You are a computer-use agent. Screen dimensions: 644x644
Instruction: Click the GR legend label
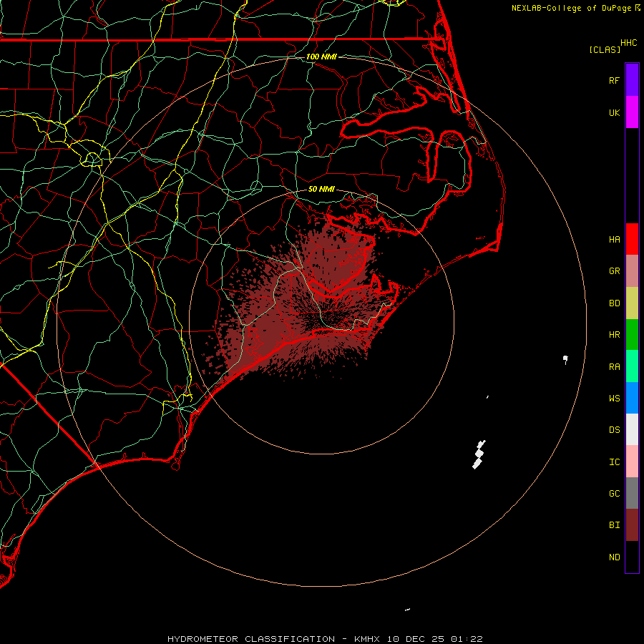614,271
